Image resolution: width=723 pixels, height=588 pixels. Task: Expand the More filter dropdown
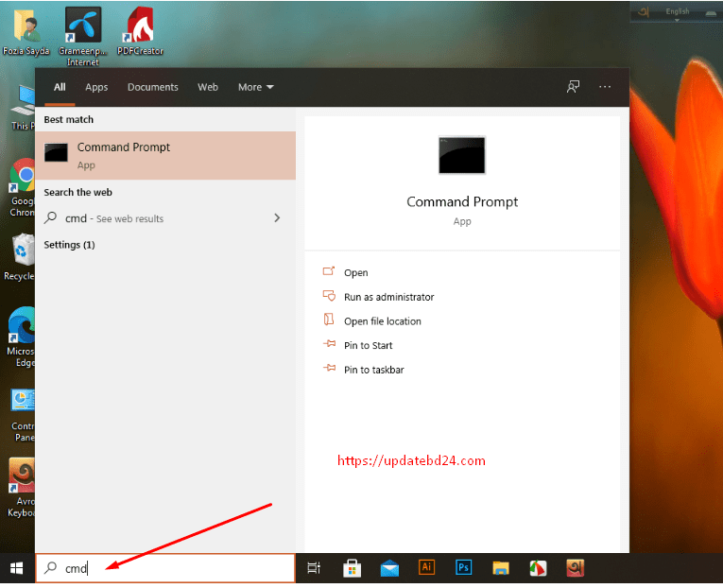pyautogui.click(x=255, y=87)
